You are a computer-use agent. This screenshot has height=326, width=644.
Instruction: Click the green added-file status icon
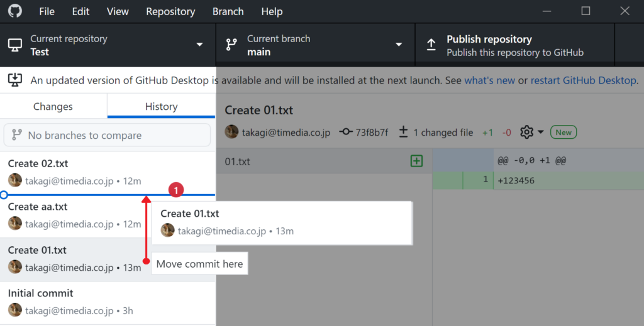[416, 161]
